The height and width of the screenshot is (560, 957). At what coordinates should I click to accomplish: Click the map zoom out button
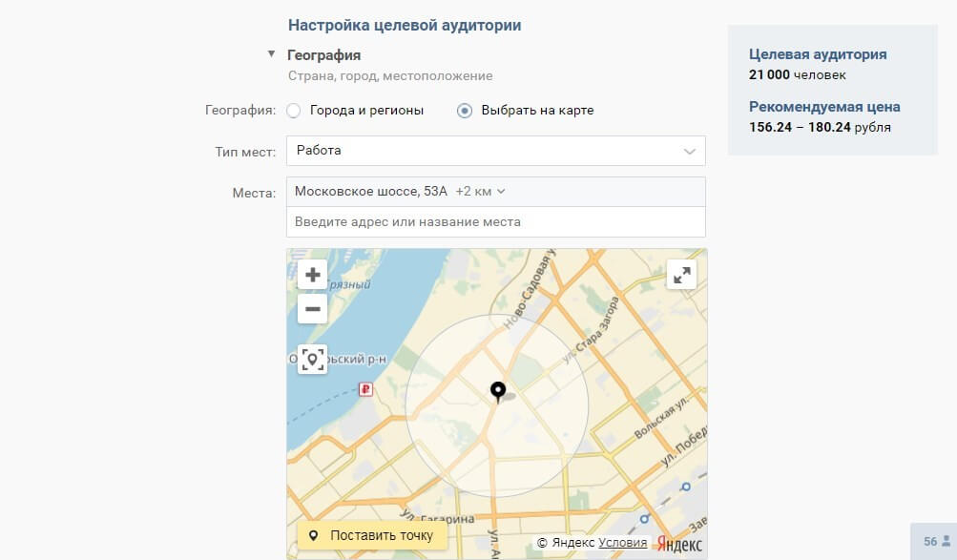pos(312,307)
